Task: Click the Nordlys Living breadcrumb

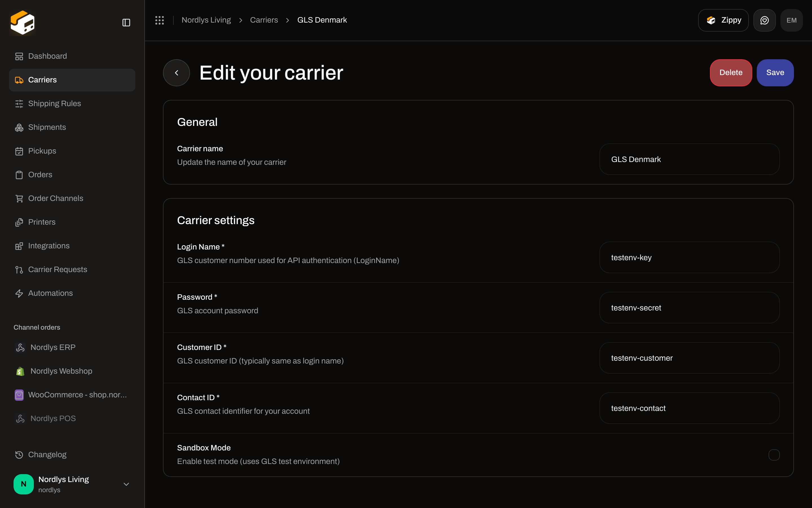Action: click(x=206, y=20)
